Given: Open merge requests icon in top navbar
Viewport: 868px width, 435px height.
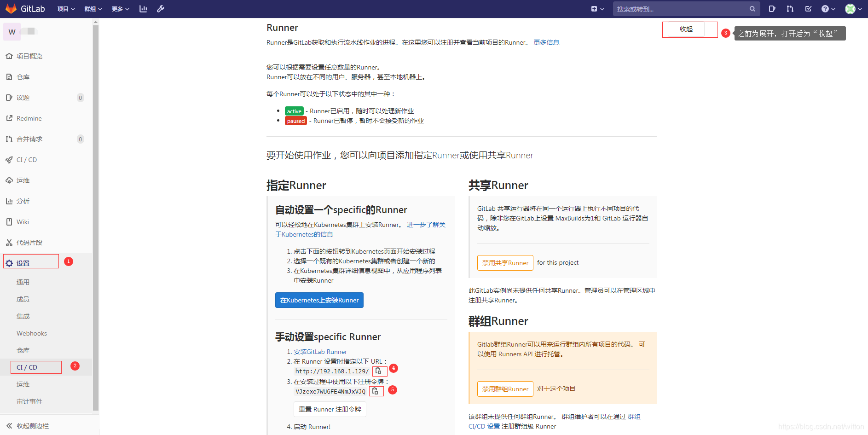Looking at the screenshot, I should 790,9.
